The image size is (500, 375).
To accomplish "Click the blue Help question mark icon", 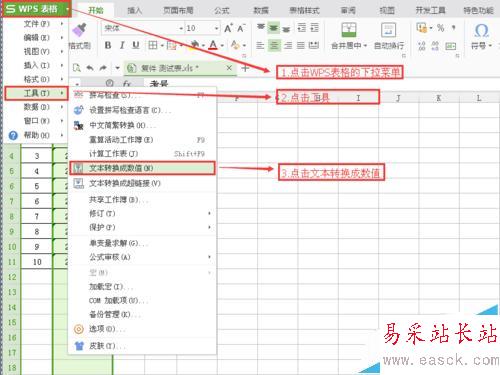I will pyautogui.click(x=13, y=135).
